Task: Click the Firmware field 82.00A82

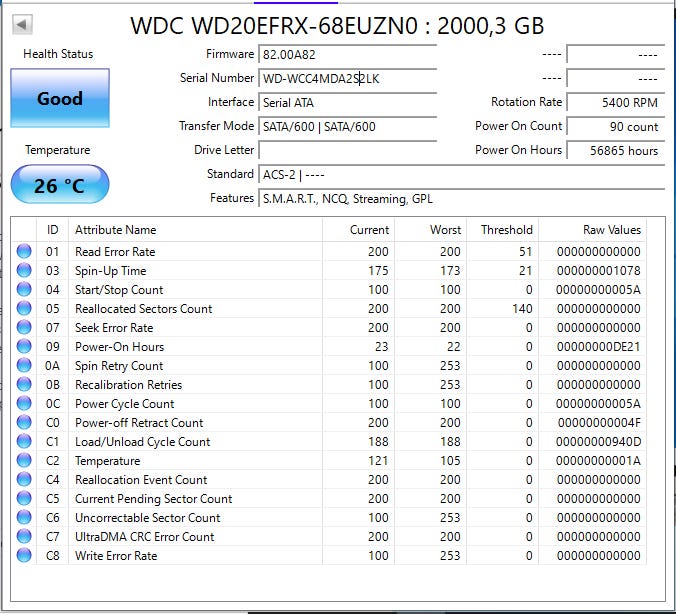Action: pos(347,54)
